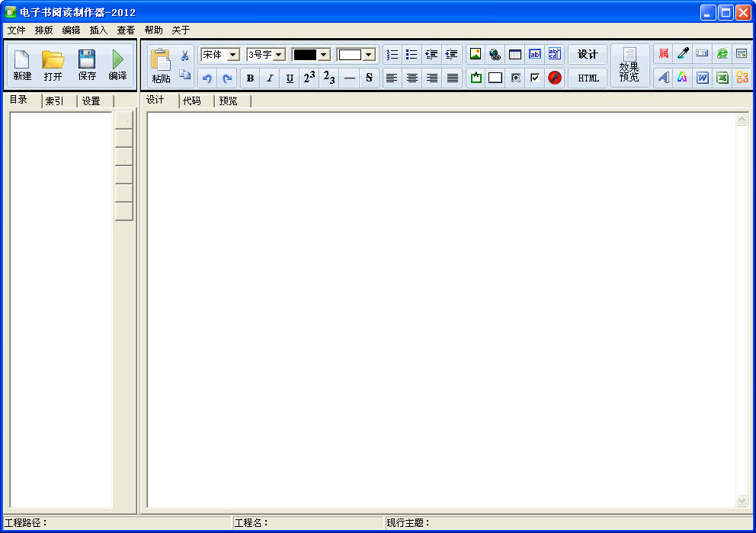Redo the last action

pyautogui.click(x=227, y=78)
